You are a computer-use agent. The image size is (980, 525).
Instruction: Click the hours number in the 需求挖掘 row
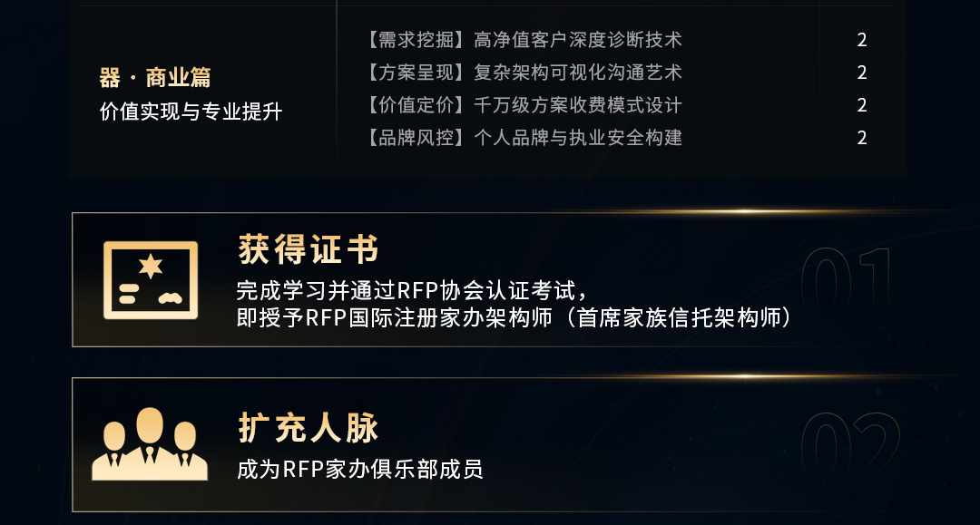point(862,40)
